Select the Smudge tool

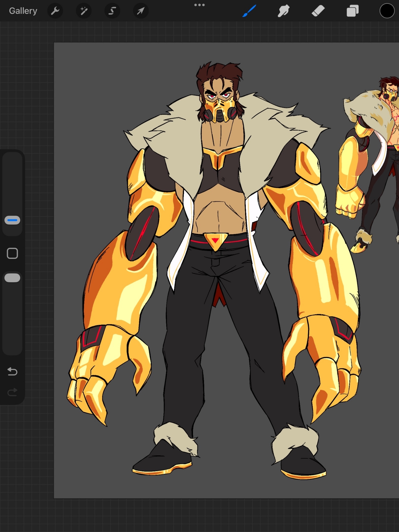pyautogui.click(x=284, y=11)
